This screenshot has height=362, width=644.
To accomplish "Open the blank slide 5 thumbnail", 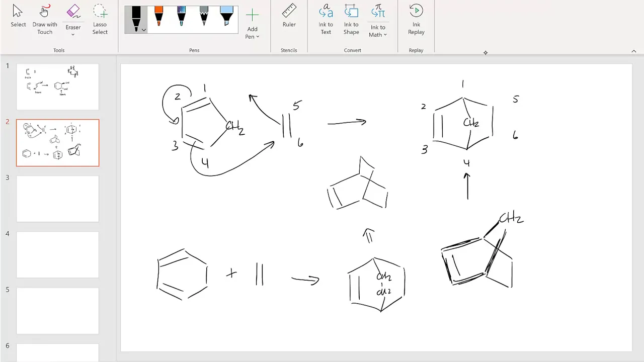I will pyautogui.click(x=58, y=311).
